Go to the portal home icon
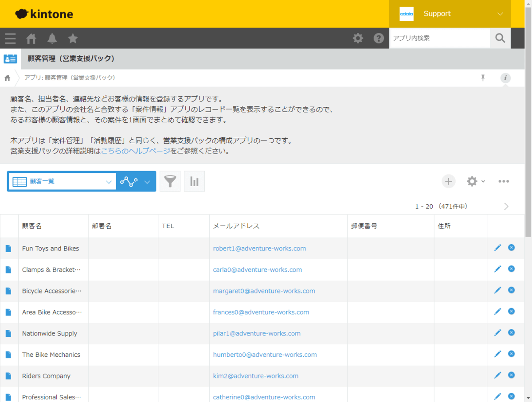The image size is (532, 402). [31, 39]
